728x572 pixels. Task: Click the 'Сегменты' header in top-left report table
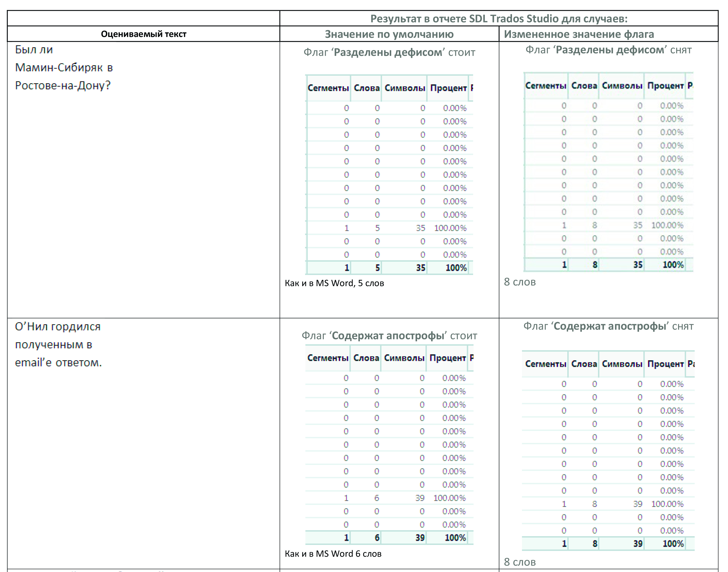click(328, 88)
